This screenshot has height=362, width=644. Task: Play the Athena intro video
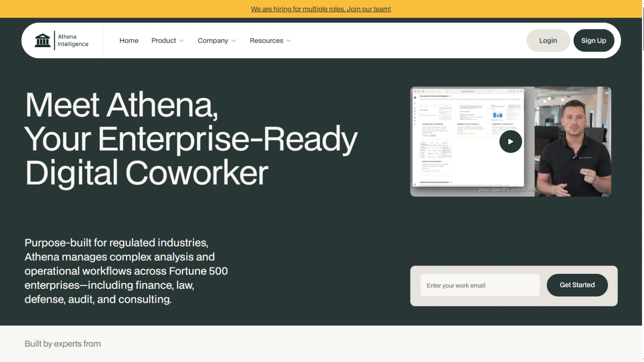pos(510,142)
